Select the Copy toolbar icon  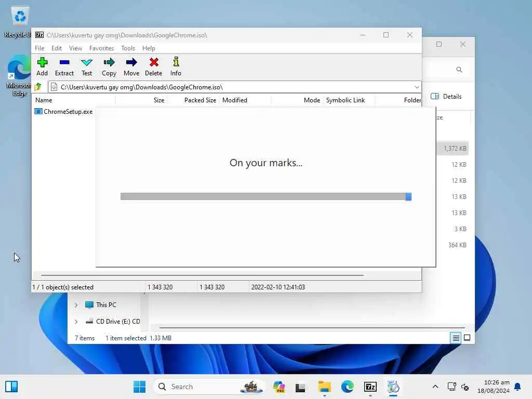point(109,66)
